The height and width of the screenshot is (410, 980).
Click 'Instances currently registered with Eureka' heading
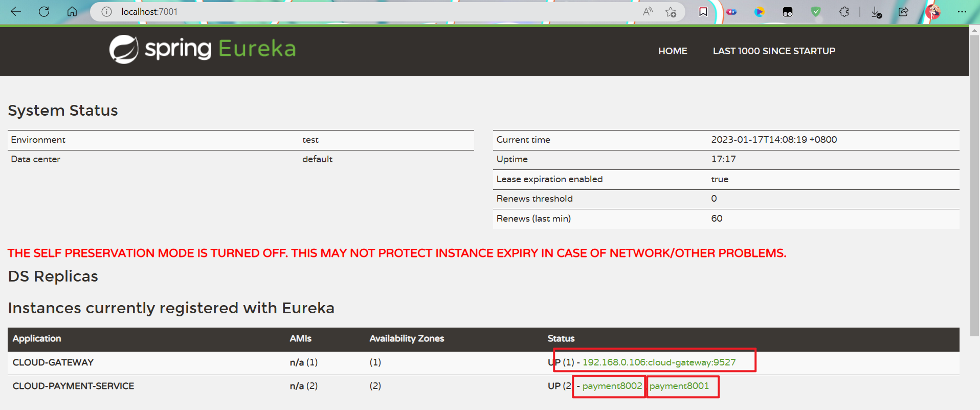[x=171, y=308]
